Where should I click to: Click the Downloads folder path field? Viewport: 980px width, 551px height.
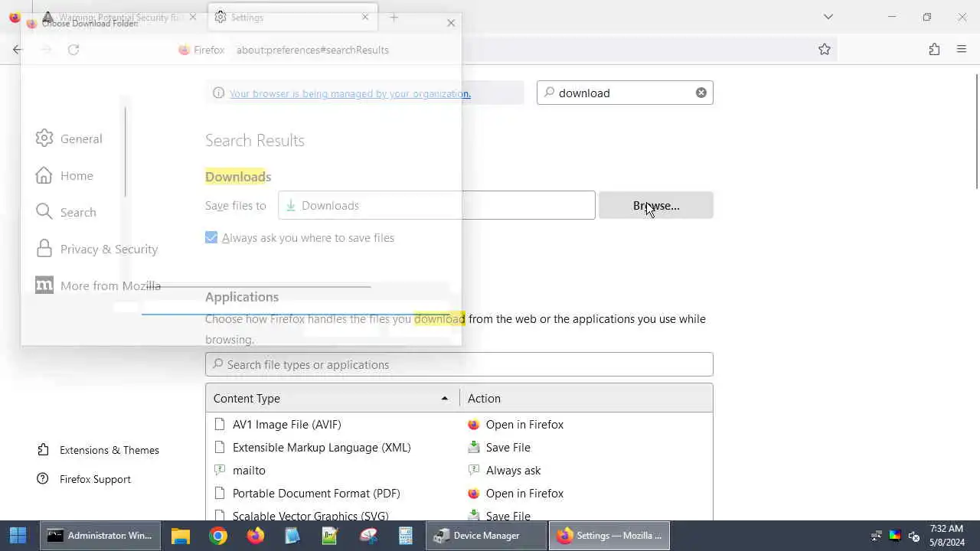click(436, 205)
